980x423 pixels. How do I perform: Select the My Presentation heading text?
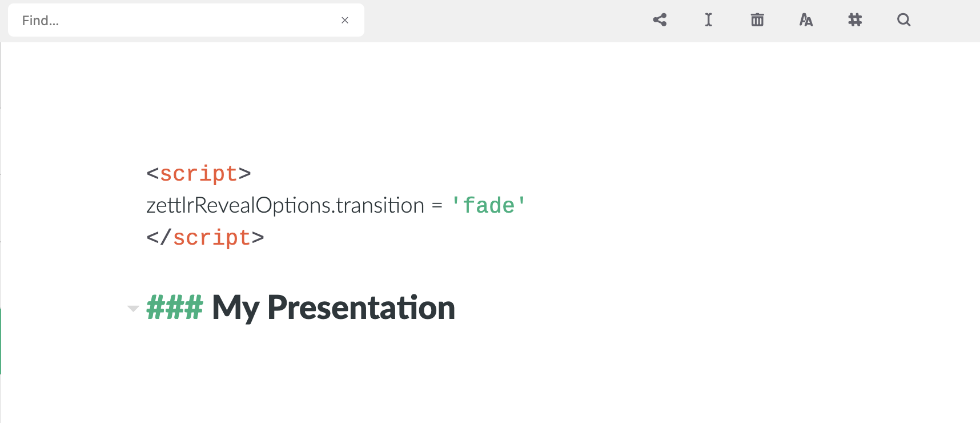pyautogui.click(x=332, y=307)
